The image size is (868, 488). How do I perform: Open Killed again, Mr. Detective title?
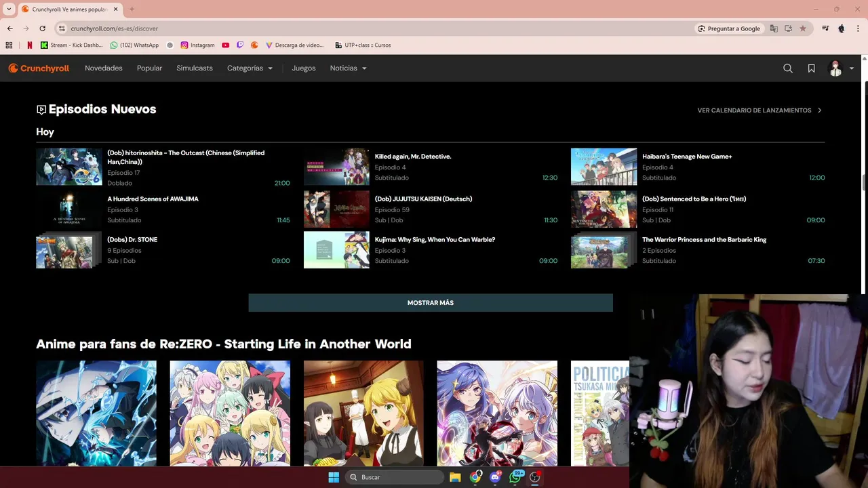(x=413, y=157)
